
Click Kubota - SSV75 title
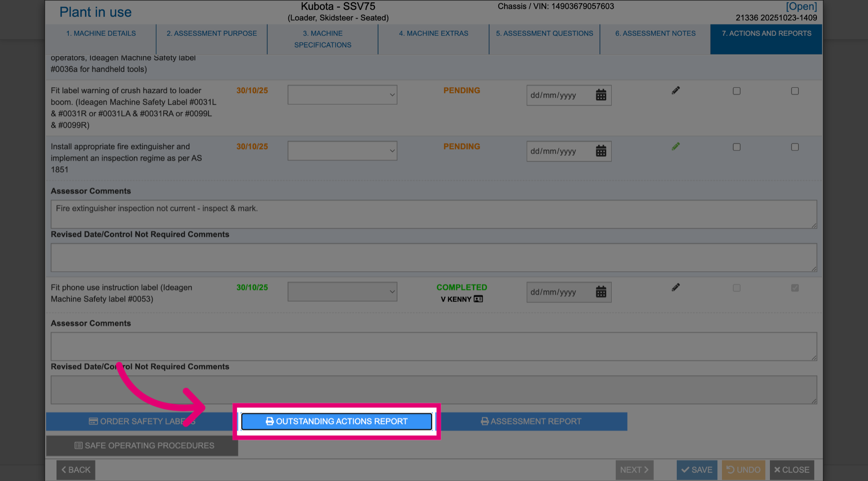338,6
